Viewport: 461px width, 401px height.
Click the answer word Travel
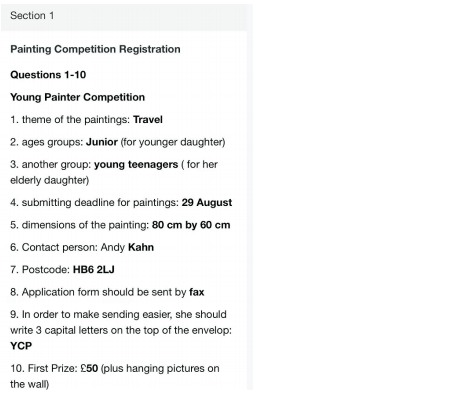(x=148, y=120)
